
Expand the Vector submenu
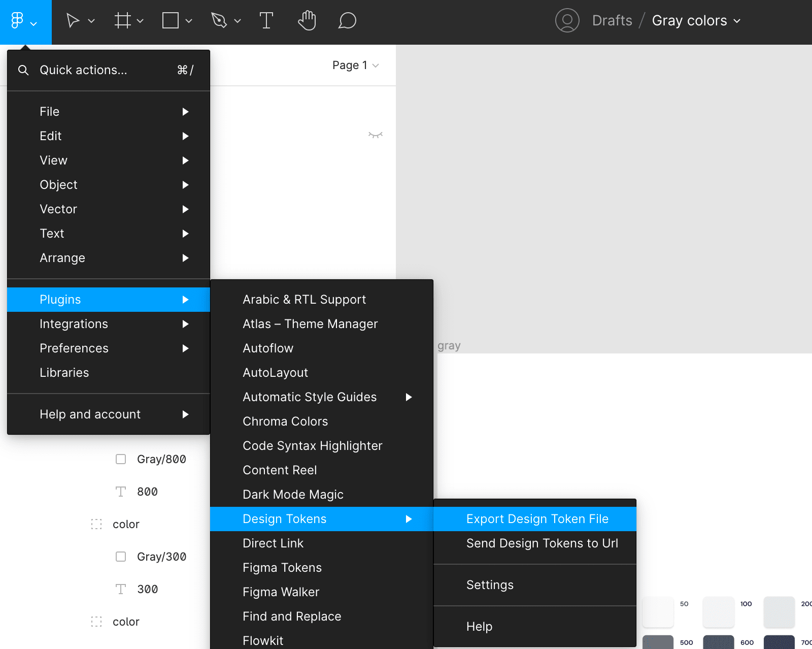[109, 209]
